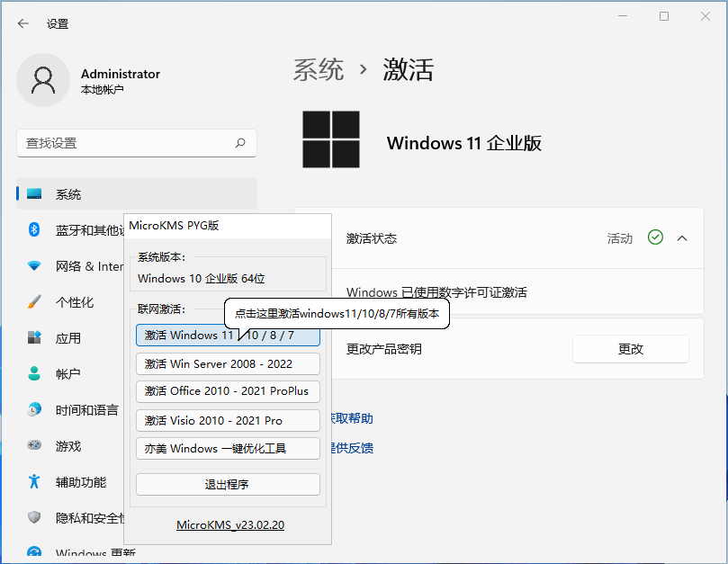728x564 pixels.
Task: Click 激活 Visio 2010 - 2021 Pro
Action: [228, 420]
